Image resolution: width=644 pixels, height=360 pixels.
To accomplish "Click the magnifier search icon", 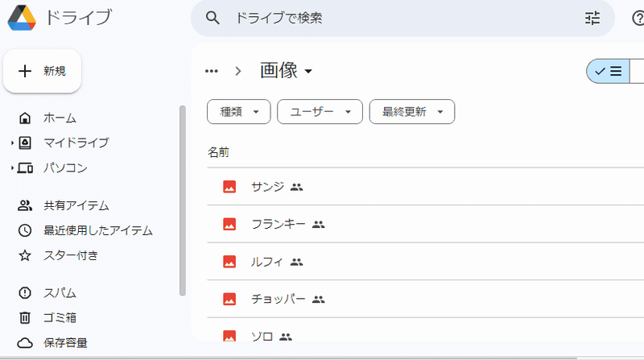I will (x=213, y=18).
